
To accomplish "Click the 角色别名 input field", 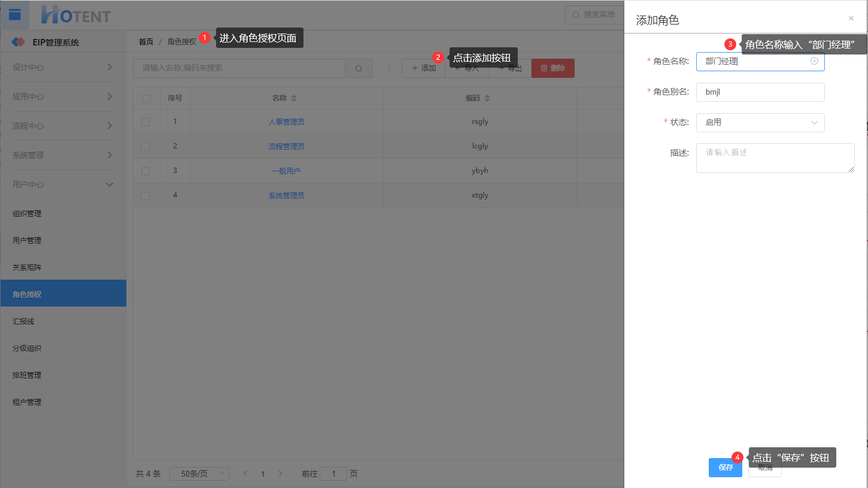I will tap(760, 92).
